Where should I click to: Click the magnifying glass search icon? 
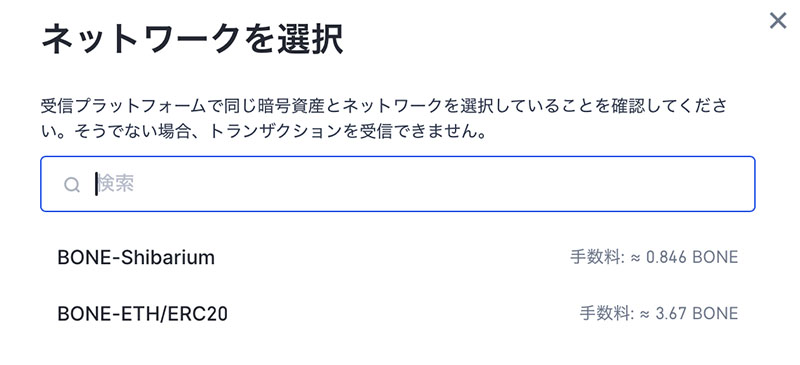72,184
